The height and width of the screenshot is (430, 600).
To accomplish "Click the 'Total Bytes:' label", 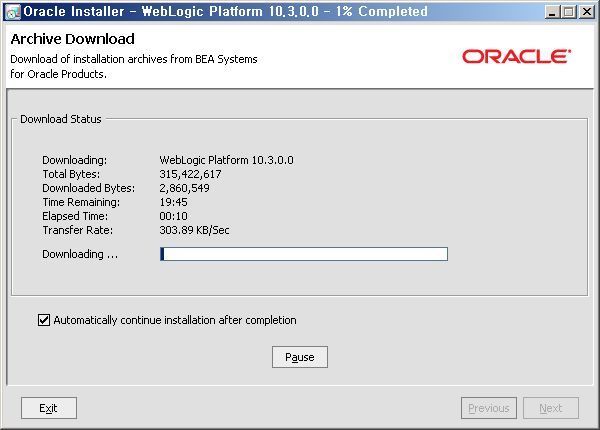I will (x=71, y=174).
